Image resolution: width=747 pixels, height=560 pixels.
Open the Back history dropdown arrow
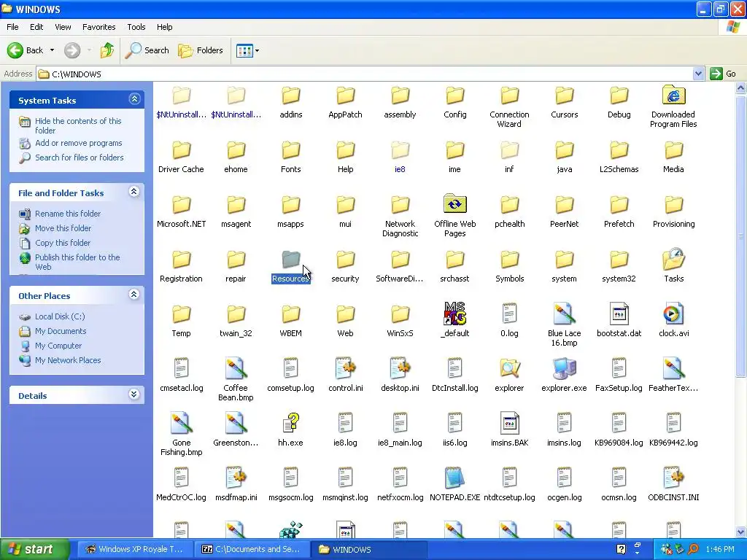52,50
